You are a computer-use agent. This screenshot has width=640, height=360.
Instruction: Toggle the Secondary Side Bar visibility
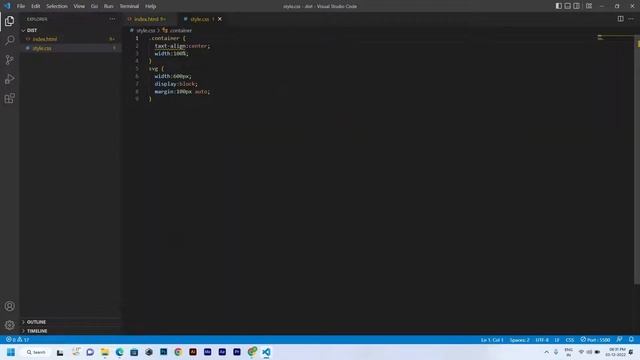(x=576, y=6)
